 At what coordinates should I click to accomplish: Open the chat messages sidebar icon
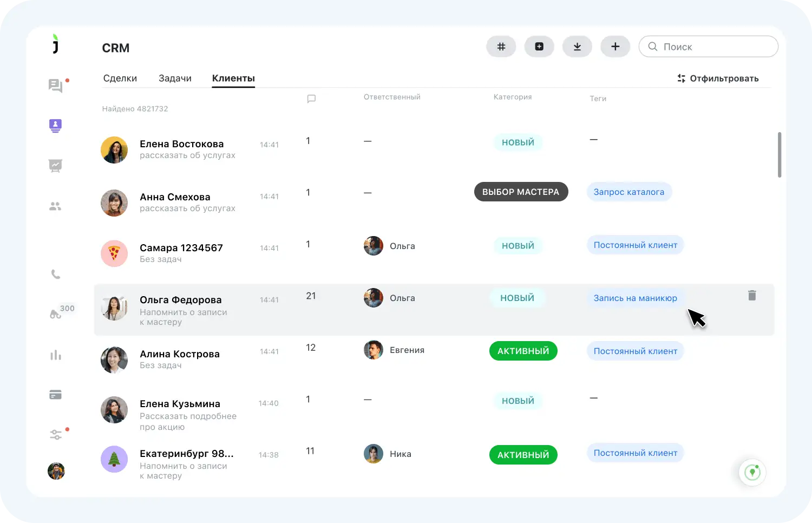55,86
